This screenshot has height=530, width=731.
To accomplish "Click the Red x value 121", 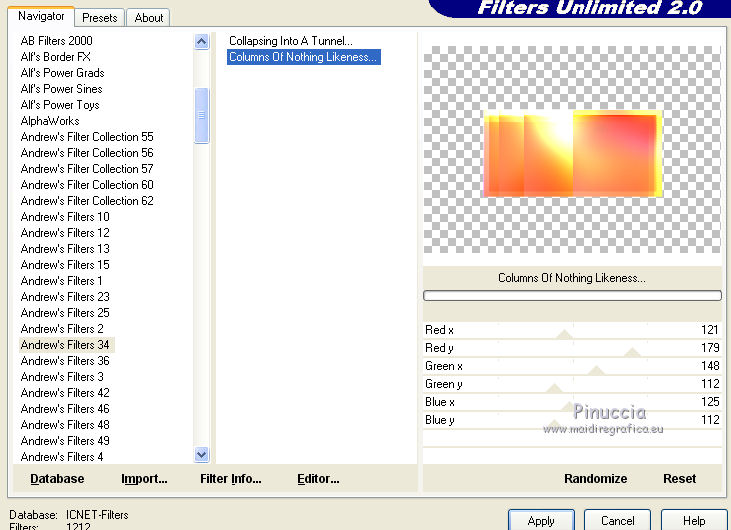I will [x=710, y=330].
